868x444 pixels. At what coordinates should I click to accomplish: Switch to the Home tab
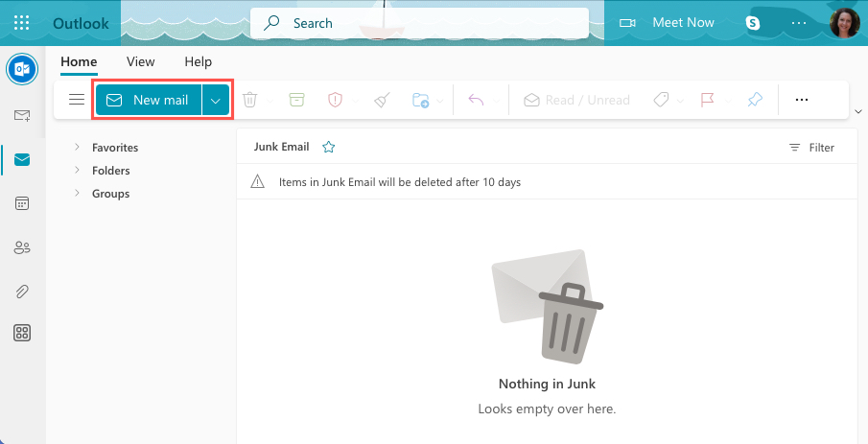pyautogui.click(x=79, y=62)
